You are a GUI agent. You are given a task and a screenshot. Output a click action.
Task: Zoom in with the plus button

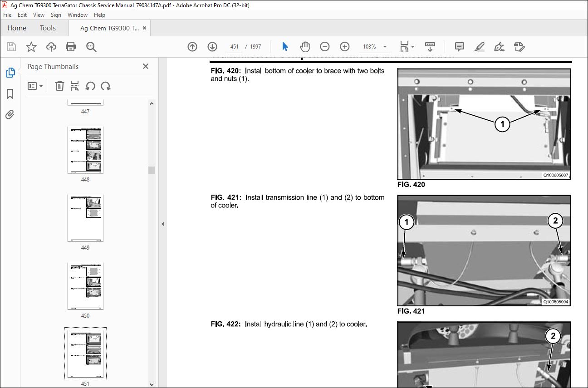(345, 47)
